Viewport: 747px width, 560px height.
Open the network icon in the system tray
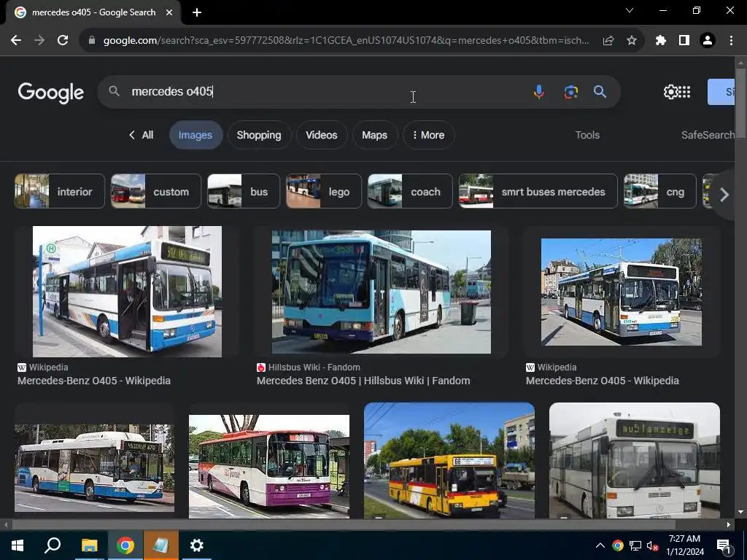click(x=635, y=545)
